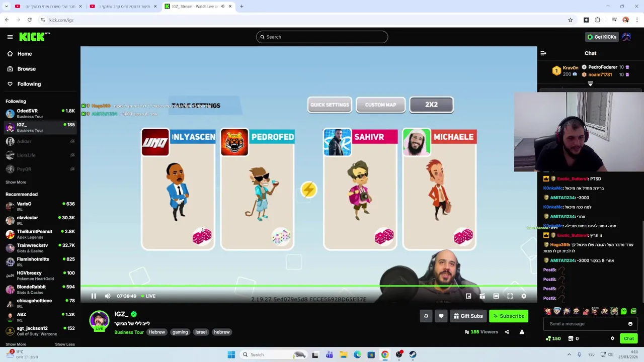Open video player settings gear
Screen dimensions: 644x362
click(524, 296)
